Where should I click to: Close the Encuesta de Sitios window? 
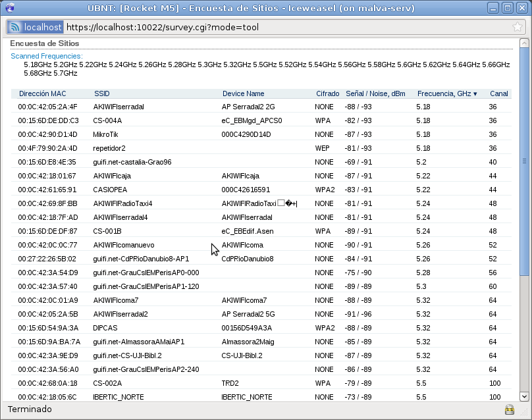(521, 9)
